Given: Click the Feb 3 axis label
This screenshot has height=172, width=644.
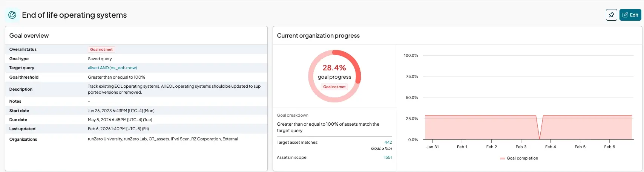Looking at the screenshot, I should [x=521, y=147].
